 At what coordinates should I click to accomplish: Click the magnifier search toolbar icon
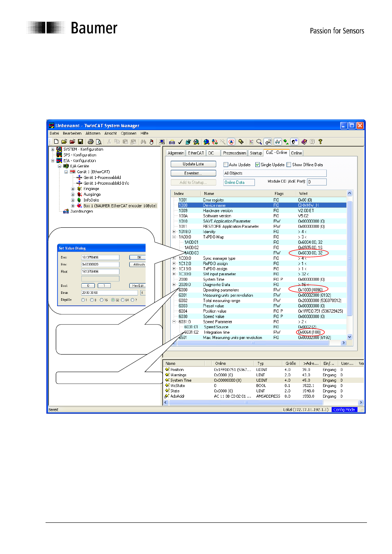pos(259,142)
